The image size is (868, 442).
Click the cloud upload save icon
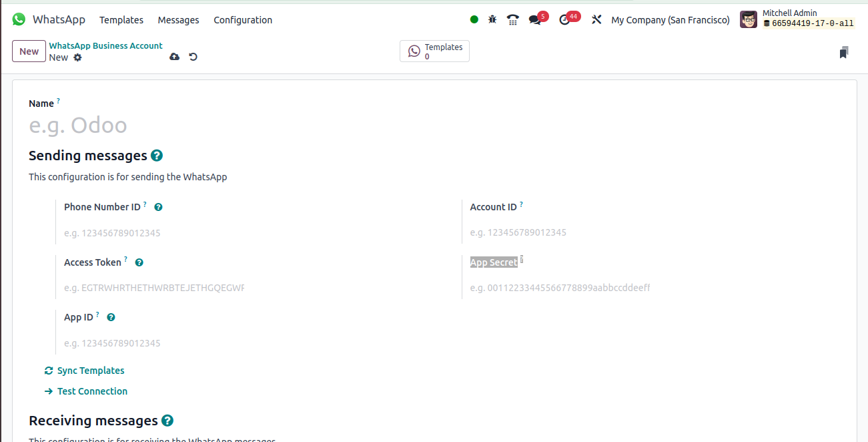tap(174, 57)
